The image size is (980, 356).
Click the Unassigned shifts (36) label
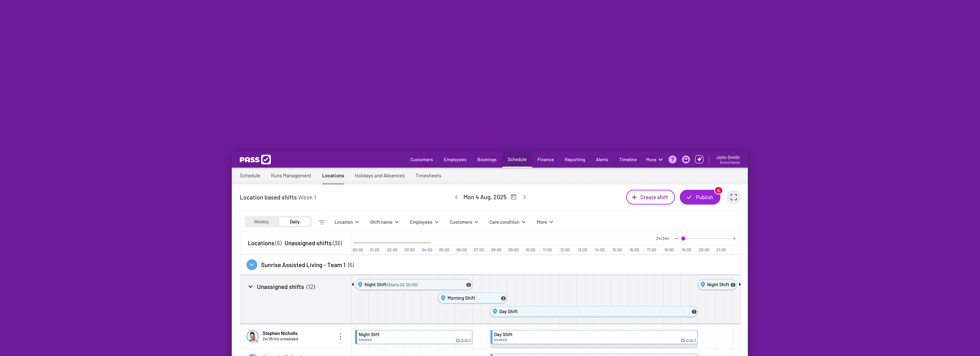[313, 243]
